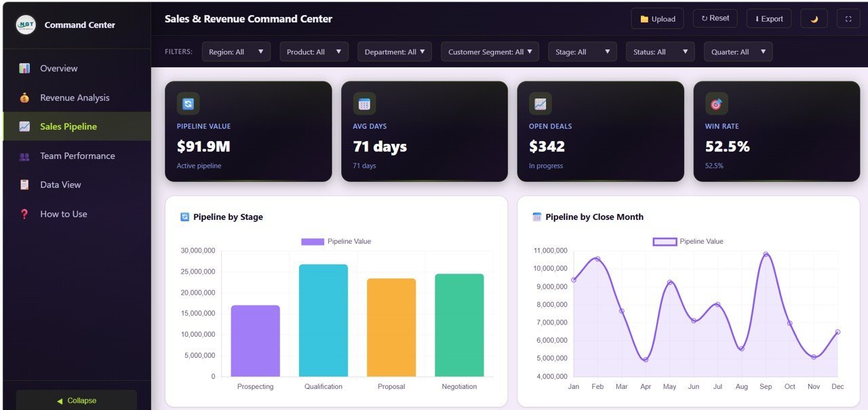Toggle the Pipeline Value series in stage chart legend
The width and height of the screenshot is (868, 410).
(x=336, y=241)
